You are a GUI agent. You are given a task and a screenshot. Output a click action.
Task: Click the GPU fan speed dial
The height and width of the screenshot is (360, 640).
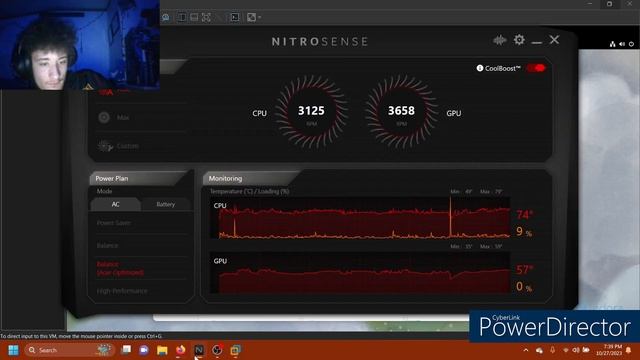(x=401, y=111)
